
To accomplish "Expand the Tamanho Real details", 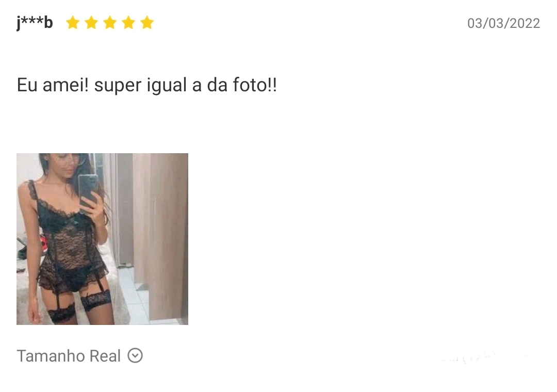I will tap(79, 356).
